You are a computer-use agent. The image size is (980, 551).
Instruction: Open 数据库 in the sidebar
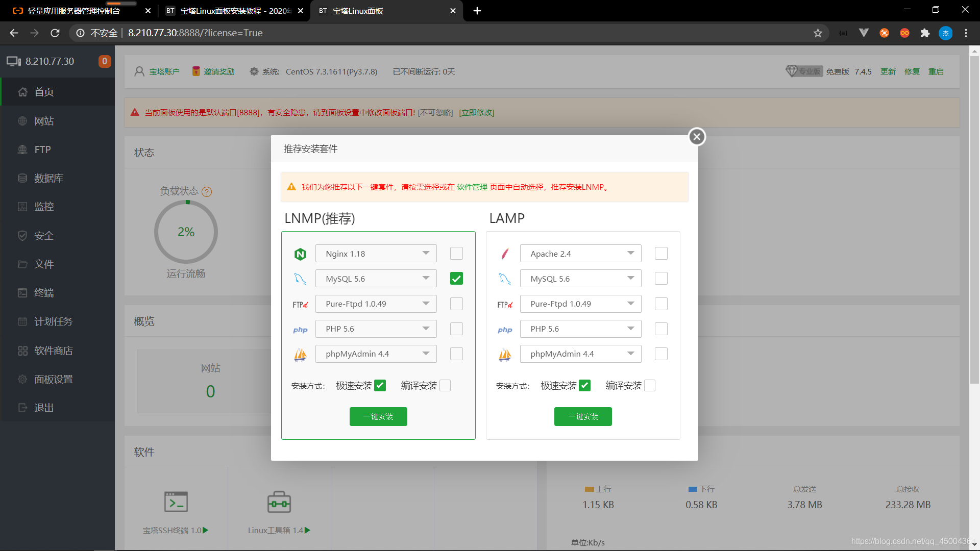(57, 178)
